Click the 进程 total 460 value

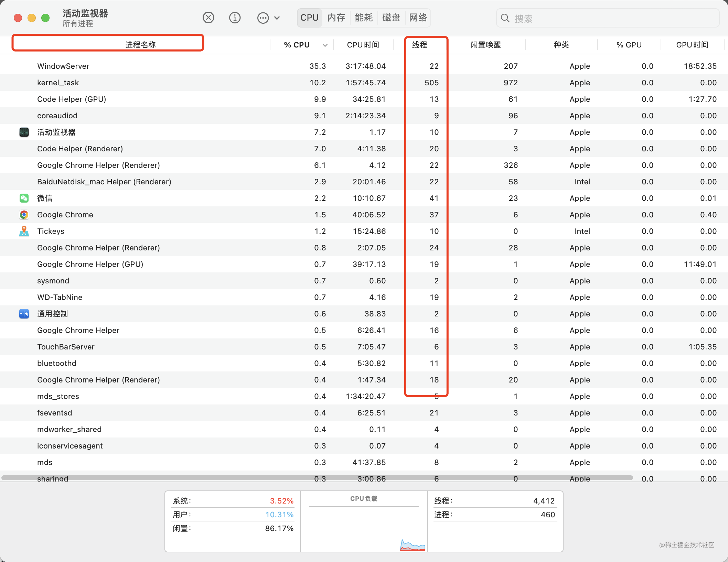click(x=548, y=515)
